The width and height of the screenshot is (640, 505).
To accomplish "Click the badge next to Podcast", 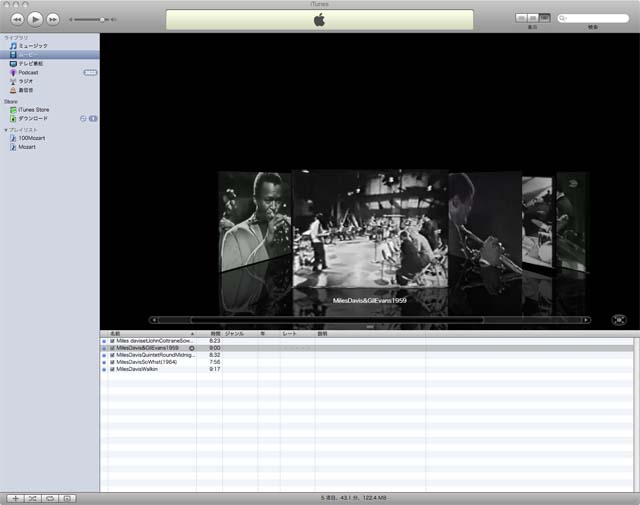I will (90, 73).
